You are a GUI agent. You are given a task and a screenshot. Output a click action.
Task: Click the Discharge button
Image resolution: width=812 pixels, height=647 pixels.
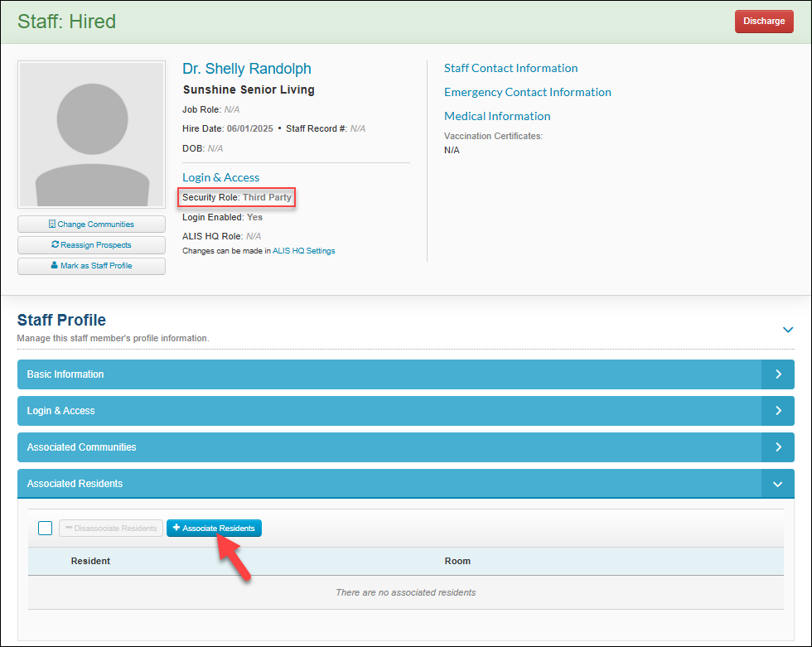763,21
